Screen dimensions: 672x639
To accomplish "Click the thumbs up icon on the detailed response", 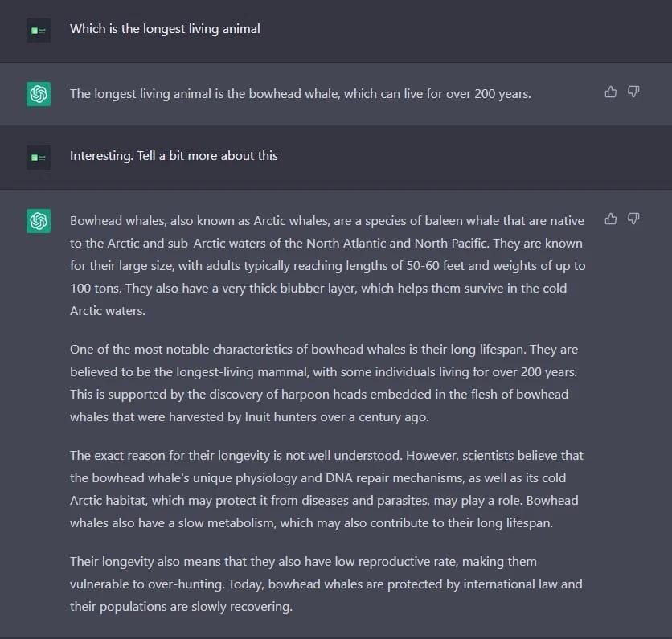I will pos(610,218).
